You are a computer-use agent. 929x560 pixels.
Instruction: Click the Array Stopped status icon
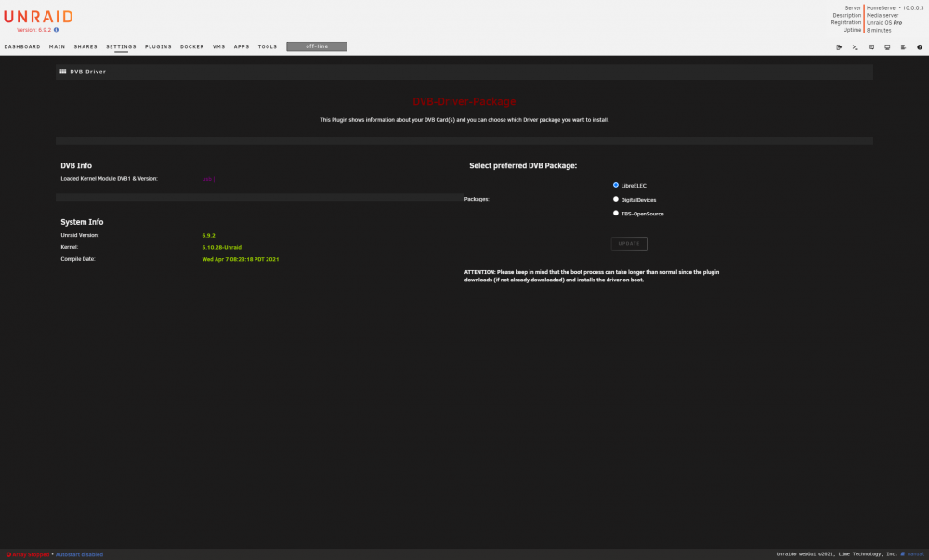tap(8, 554)
